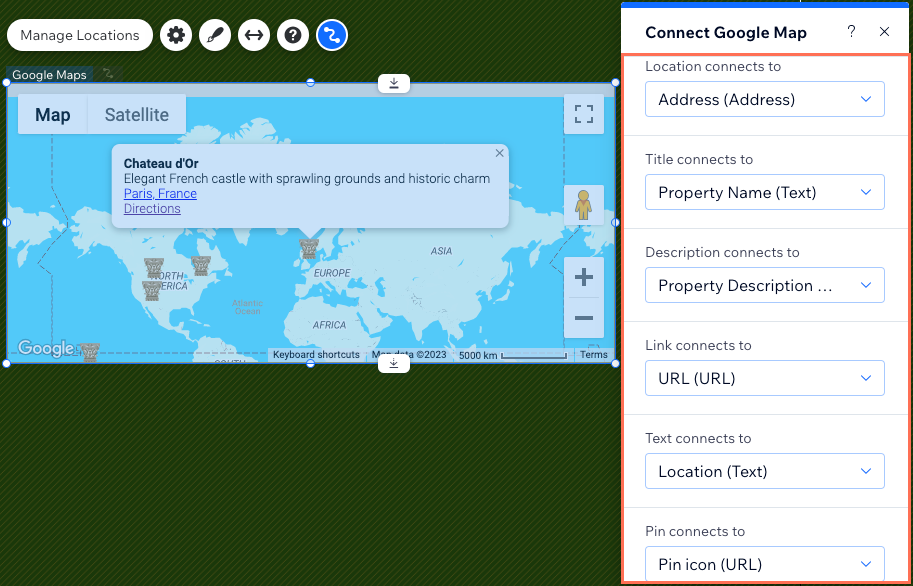Image resolution: width=913 pixels, height=586 pixels.
Task: Open the Title connects to dropdown
Action: [x=765, y=192]
